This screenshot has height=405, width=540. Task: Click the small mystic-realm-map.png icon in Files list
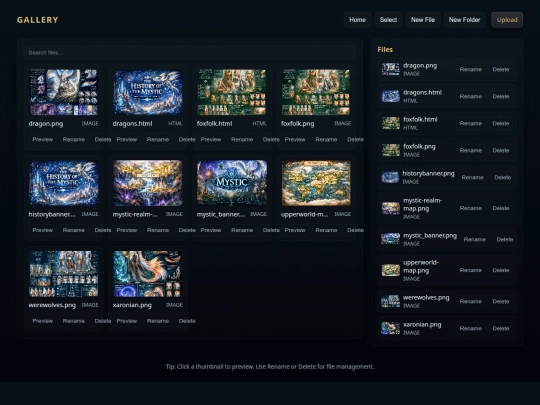click(391, 208)
